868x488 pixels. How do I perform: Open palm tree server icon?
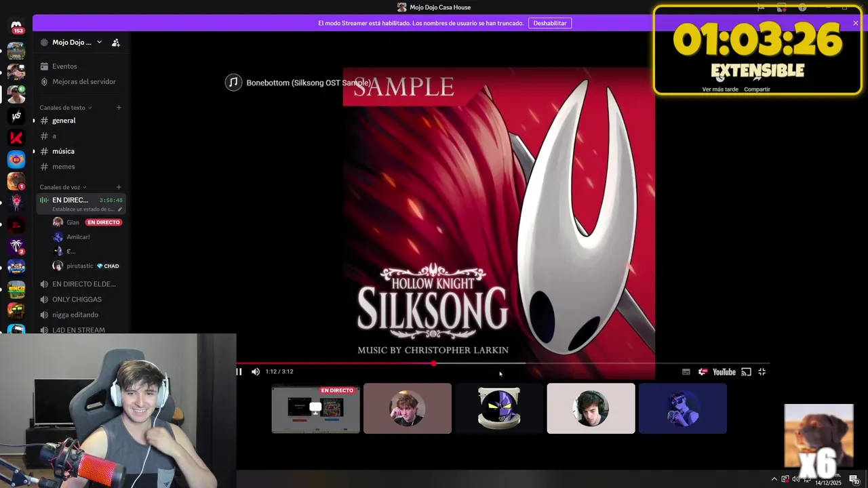(x=16, y=246)
